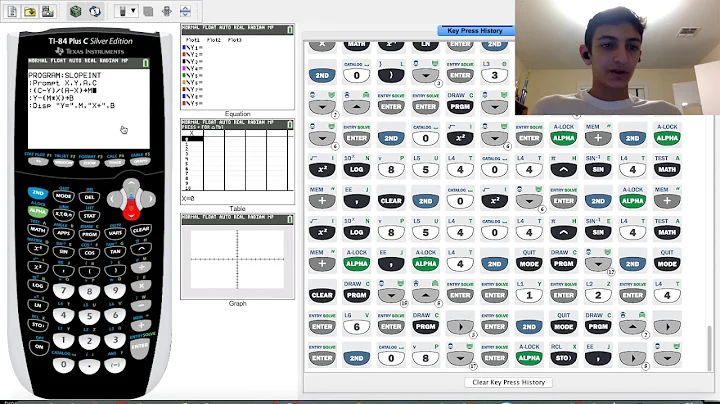Screen dimensions: 720x404
Task: Click the number 5 key on the calculator keypad
Action: (x=89, y=316)
